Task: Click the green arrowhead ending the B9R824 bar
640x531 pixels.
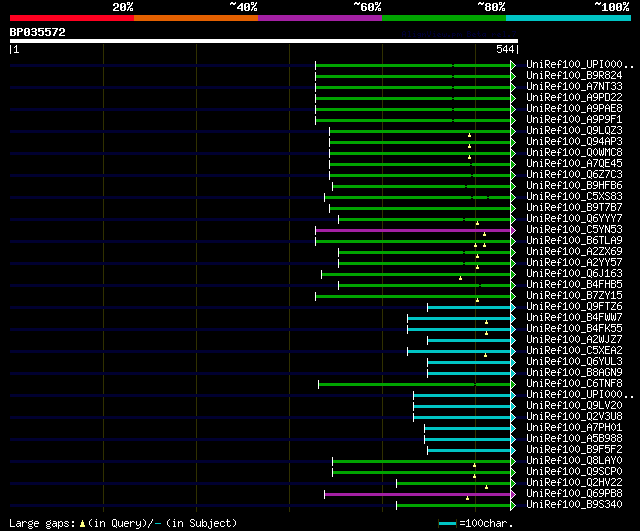Action: tap(513, 76)
